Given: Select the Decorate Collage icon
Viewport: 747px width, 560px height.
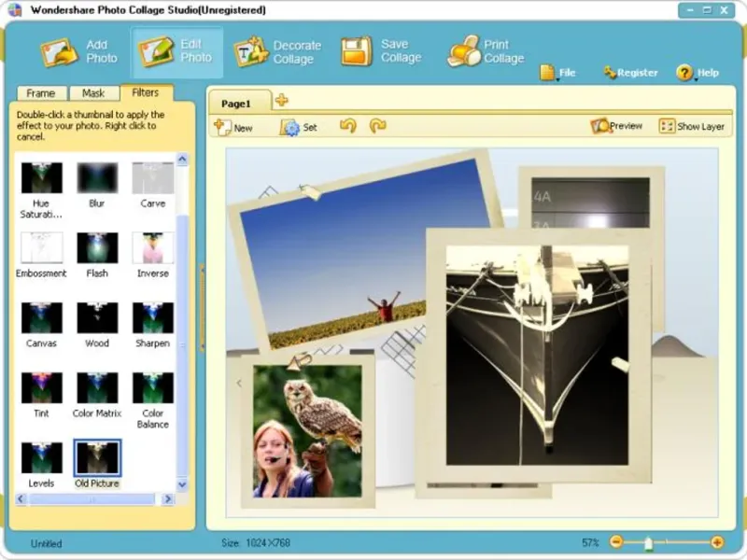Looking at the screenshot, I should click(251, 50).
